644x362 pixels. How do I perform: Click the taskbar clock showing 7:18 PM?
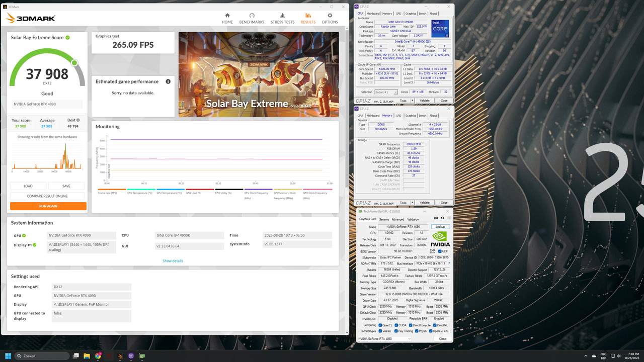tap(633, 355)
